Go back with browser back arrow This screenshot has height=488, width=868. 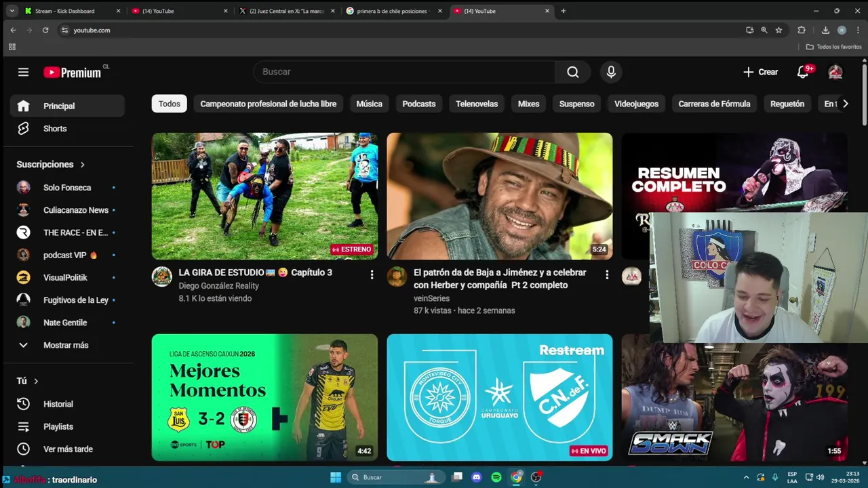13,30
